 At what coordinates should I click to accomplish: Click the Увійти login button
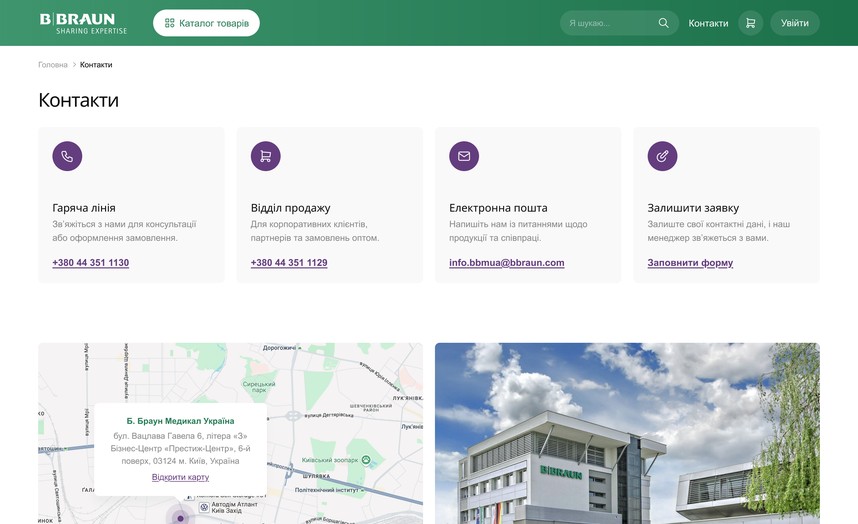[795, 23]
